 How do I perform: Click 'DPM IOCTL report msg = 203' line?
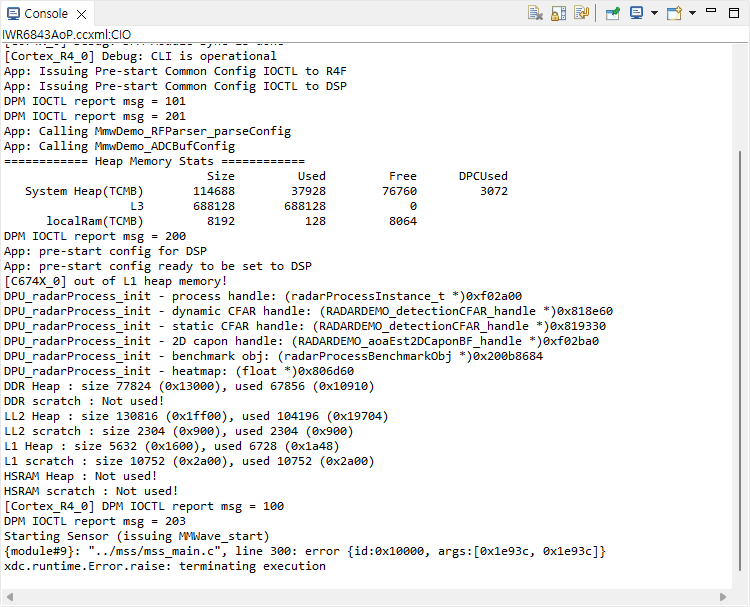pyautogui.click(x=95, y=521)
